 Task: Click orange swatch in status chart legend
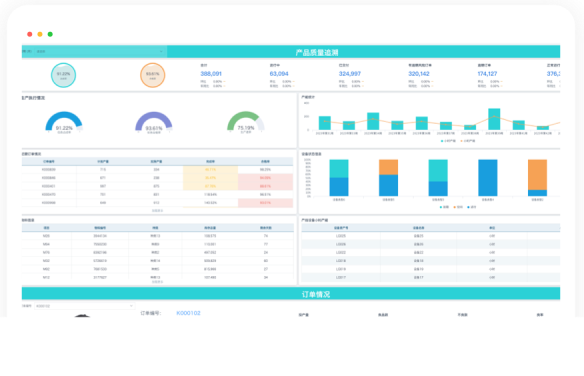point(454,207)
